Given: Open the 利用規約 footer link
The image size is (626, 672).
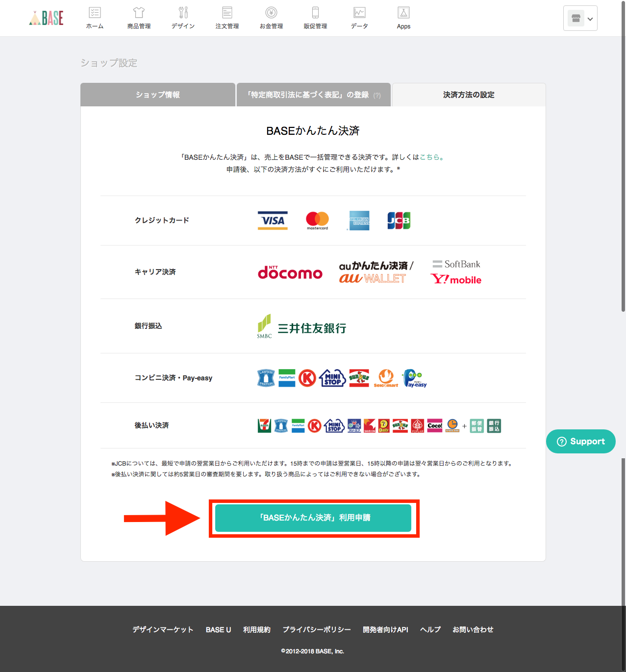Looking at the screenshot, I should coord(256,629).
